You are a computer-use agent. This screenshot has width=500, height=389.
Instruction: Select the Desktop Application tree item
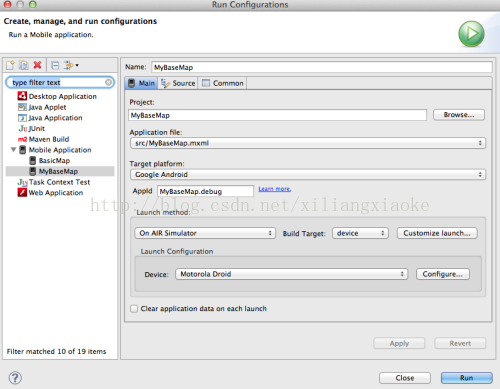(57, 96)
